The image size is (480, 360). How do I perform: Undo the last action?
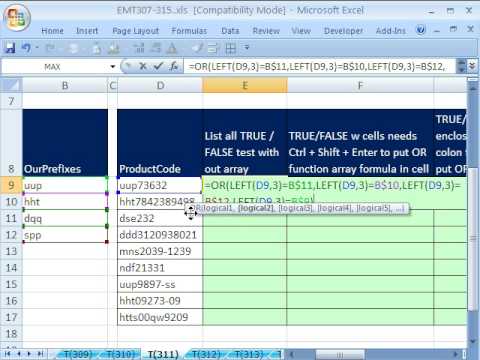click(27, 48)
